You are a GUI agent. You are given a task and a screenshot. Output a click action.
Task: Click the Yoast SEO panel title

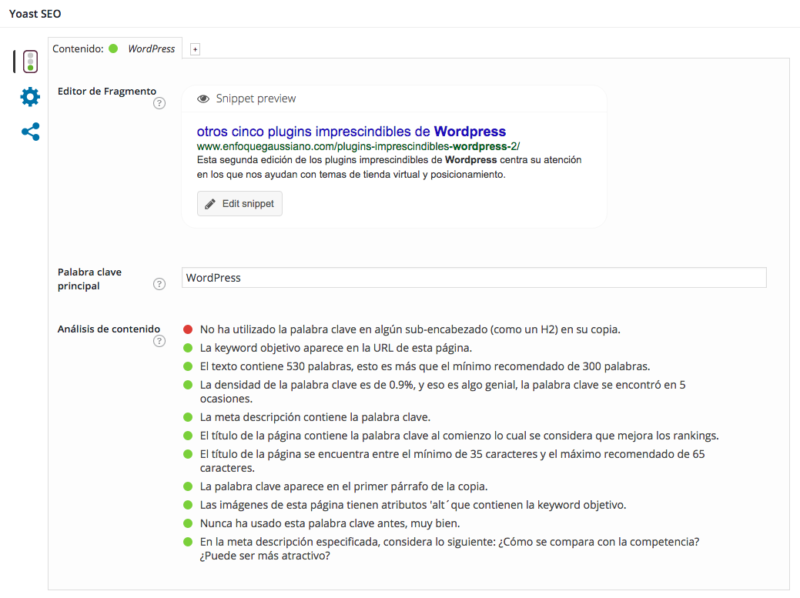[35, 14]
